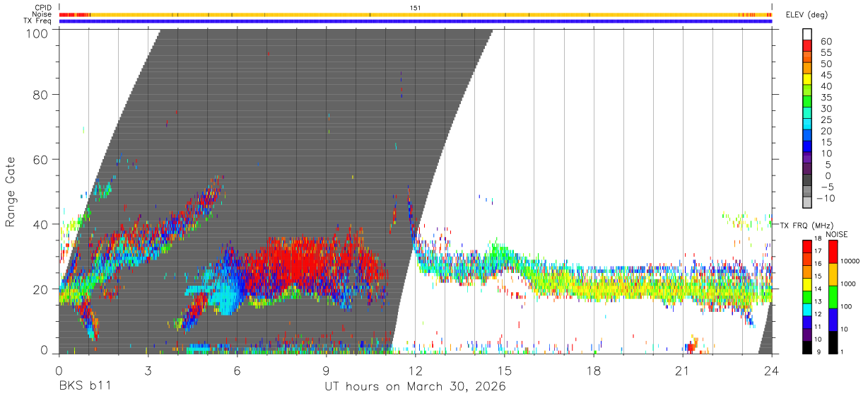868x401 pixels.
Task: Click the 55 label on ELEV colorbar
Action: pos(826,52)
